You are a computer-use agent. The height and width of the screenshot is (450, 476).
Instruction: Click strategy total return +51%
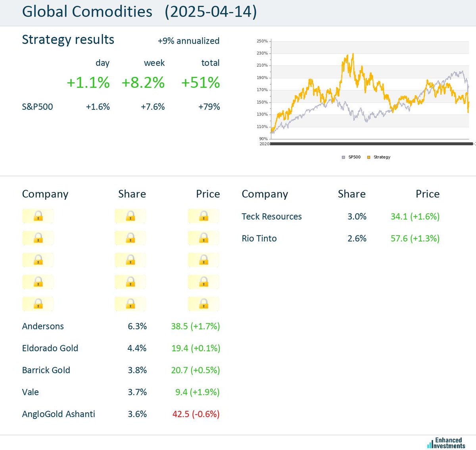pos(200,82)
